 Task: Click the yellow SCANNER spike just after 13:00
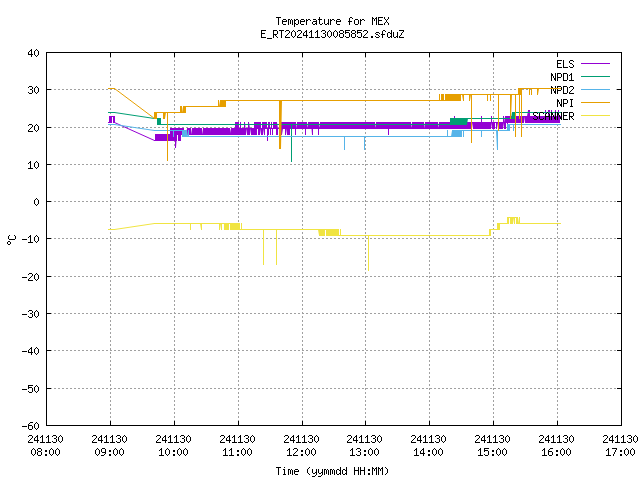[368, 253]
